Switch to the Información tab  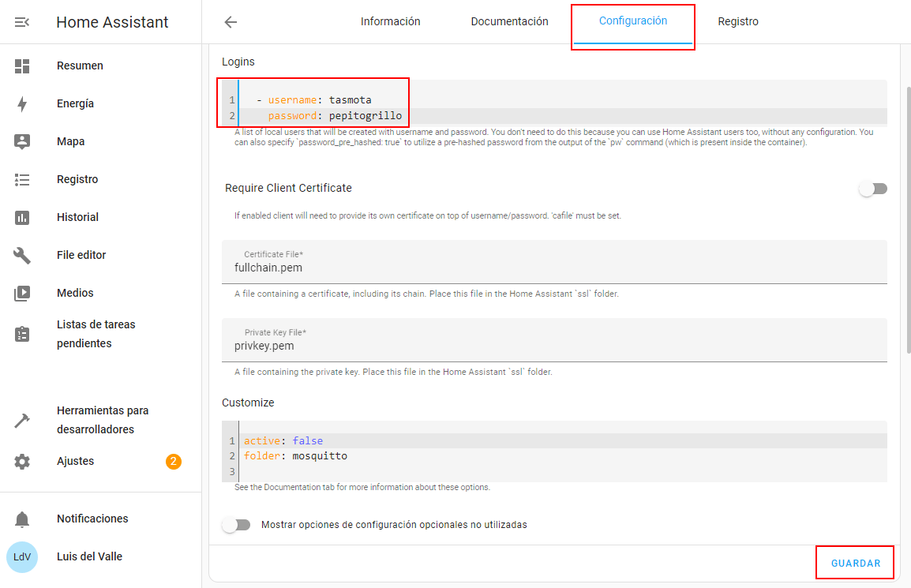coord(390,22)
